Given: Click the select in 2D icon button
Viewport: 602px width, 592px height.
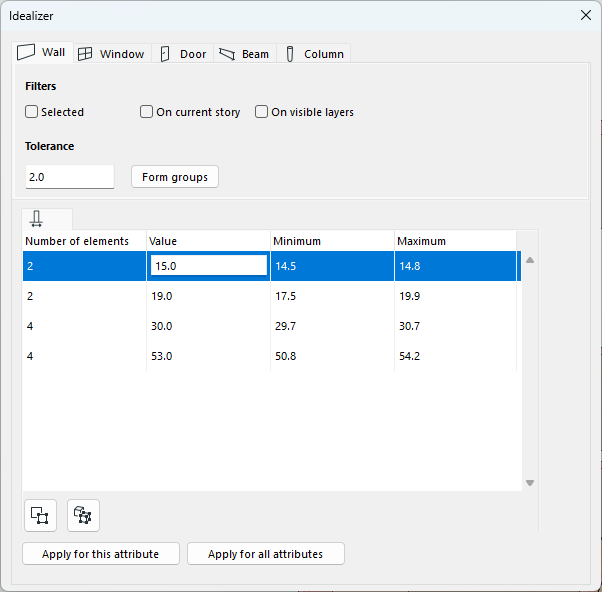Looking at the screenshot, I should [x=40, y=515].
